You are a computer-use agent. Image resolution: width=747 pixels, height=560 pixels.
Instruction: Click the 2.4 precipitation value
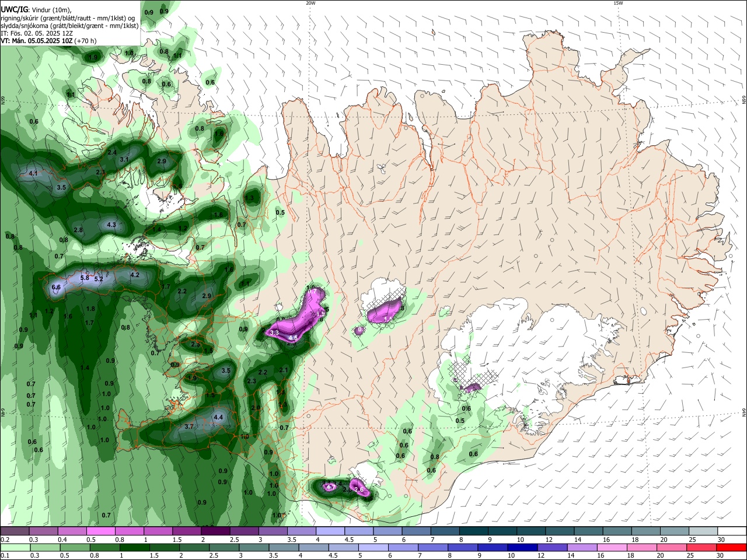click(112, 152)
